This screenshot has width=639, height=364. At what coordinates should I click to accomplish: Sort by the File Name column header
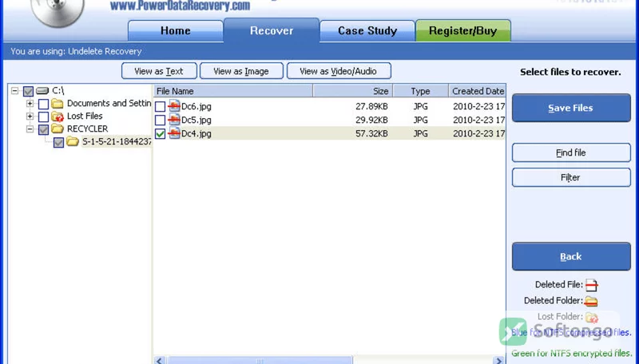[x=233, y=91]
